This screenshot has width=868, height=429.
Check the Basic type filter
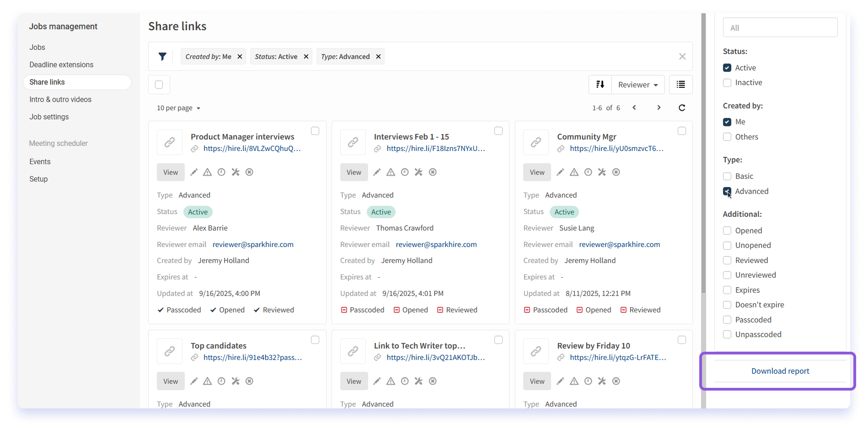click(727, 176)
